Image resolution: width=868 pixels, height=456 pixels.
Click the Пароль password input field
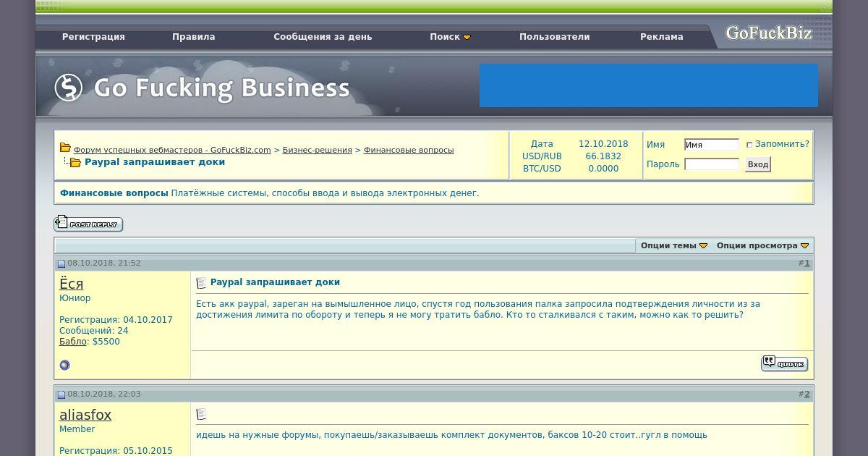point(712,164)
